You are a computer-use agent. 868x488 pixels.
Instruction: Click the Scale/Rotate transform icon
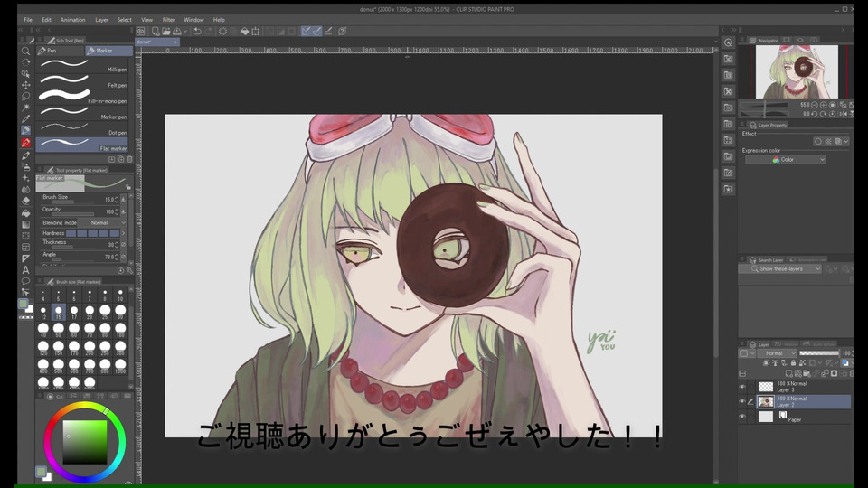coord(255,32)
